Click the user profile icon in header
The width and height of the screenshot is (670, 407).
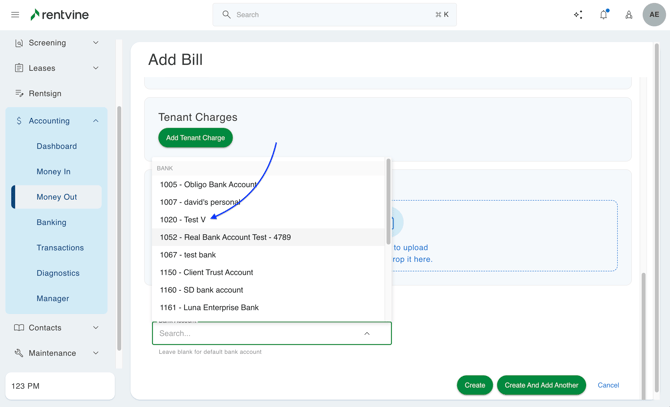[629, 15]
